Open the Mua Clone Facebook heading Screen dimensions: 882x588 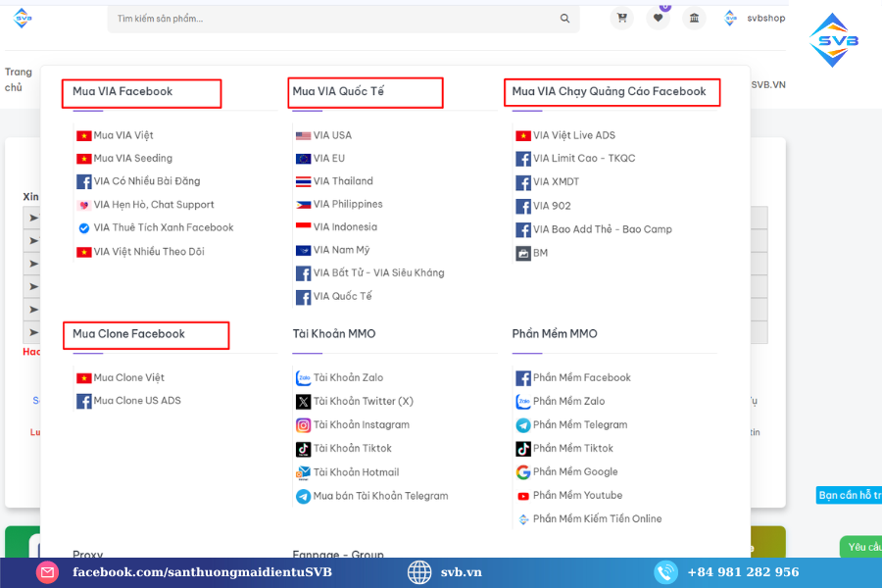128,334
